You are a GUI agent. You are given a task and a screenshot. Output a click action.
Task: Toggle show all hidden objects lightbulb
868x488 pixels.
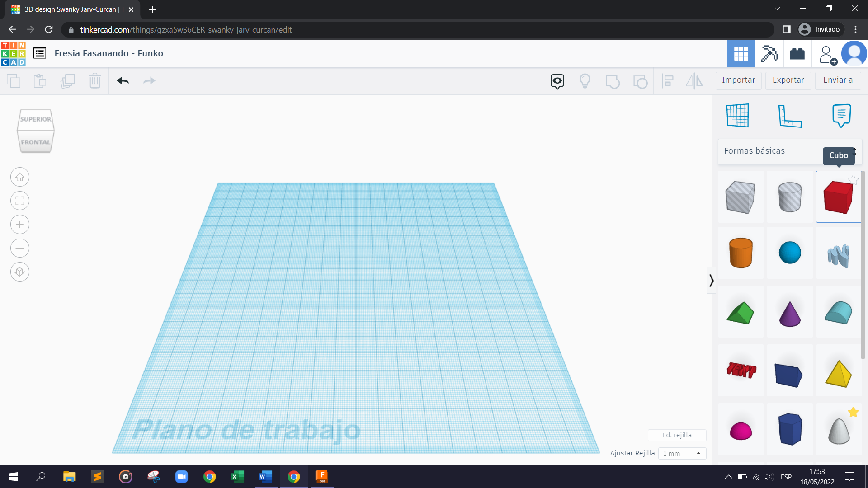585,81
